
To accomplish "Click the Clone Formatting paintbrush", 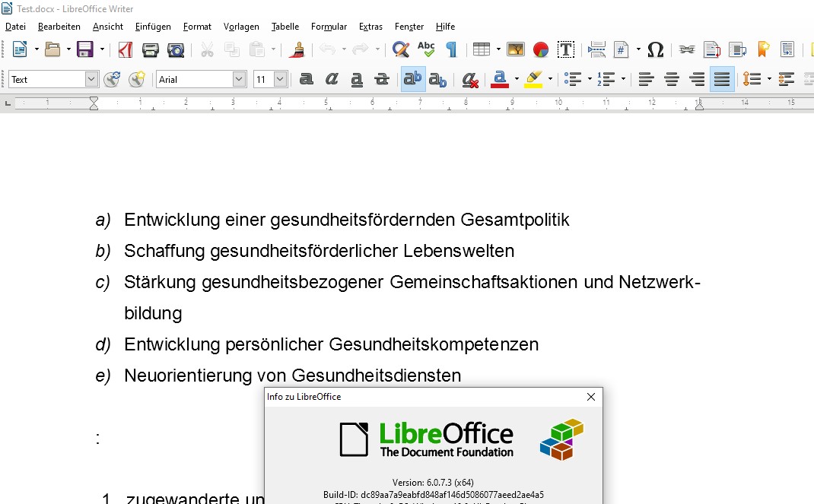I will 297,49.
